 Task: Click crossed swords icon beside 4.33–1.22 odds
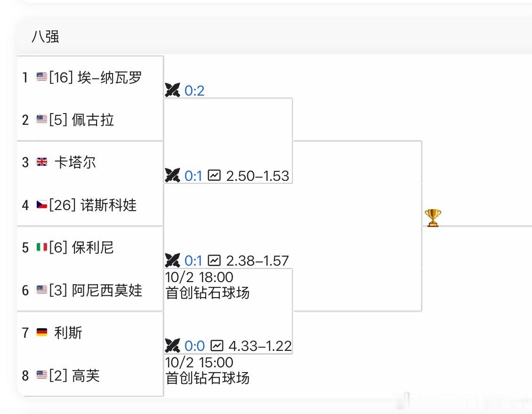[173, 346]
